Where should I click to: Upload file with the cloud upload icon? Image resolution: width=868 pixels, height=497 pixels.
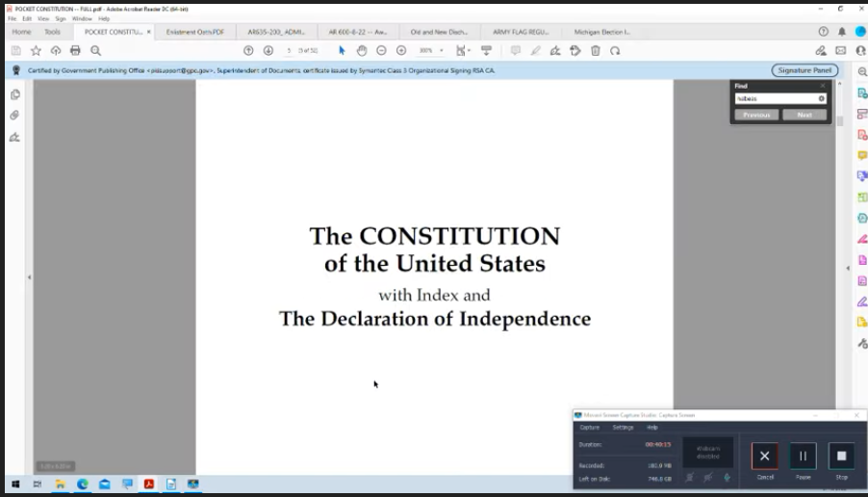pos(56,51)
